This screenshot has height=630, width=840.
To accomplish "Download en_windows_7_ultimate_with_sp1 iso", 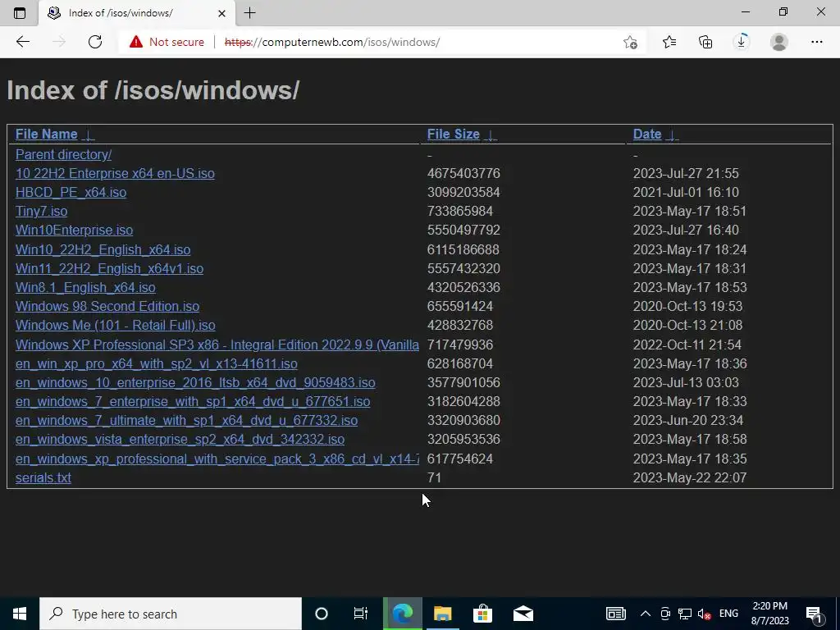I will 186,420.
